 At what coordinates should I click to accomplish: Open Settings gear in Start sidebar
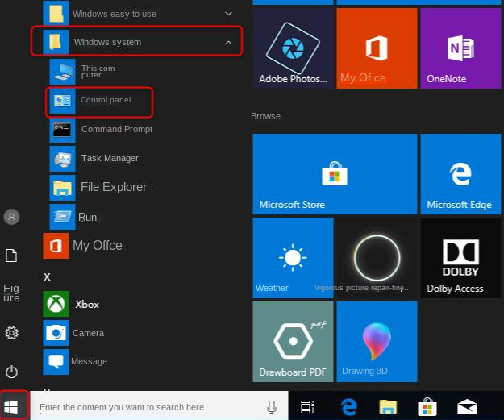11,333
